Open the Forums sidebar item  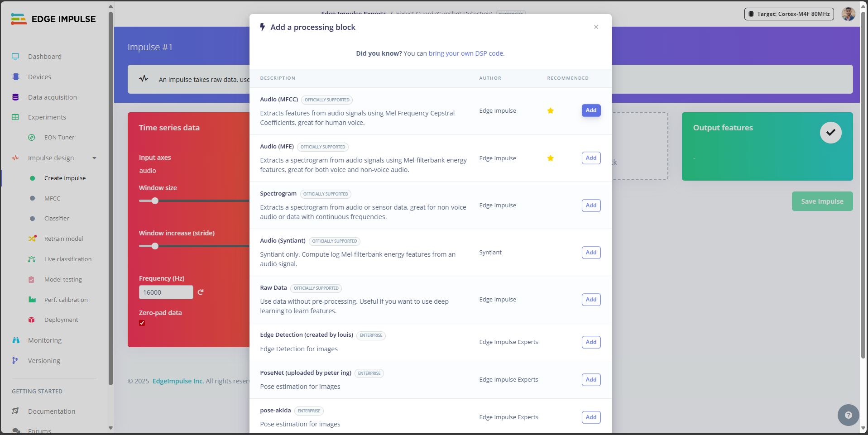[40, 431]
